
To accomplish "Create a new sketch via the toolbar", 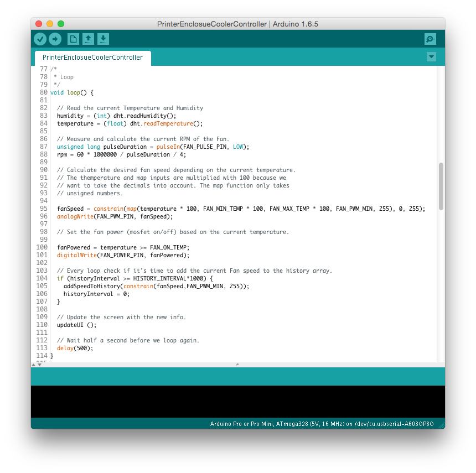I will coord(73,39).
